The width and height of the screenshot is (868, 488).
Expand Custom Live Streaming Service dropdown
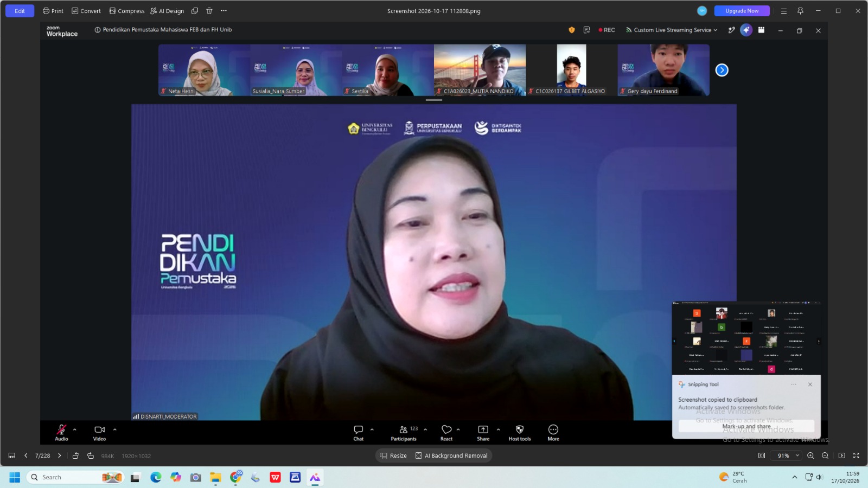672,30
